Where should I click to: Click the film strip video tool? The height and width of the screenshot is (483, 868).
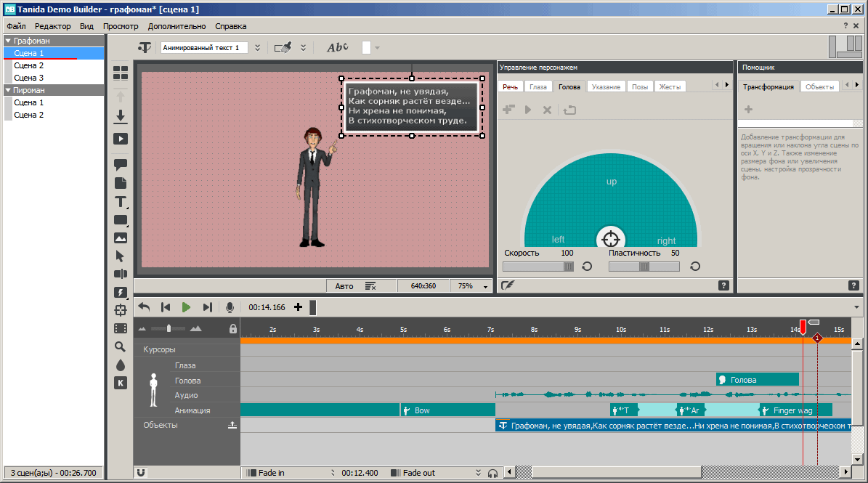coord(120,328)
